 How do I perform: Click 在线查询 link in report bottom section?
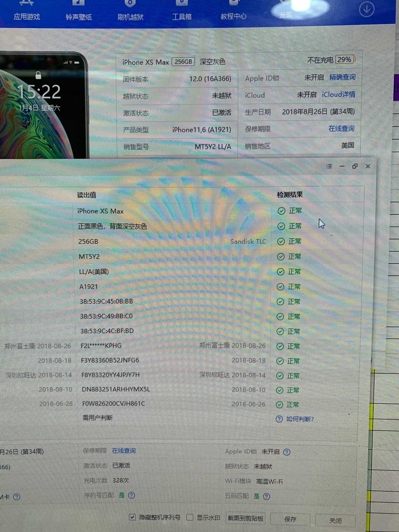pos(124,451)
